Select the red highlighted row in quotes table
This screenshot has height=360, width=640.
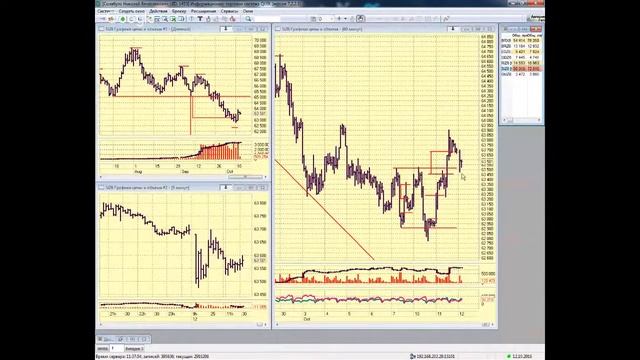(521, 69)
